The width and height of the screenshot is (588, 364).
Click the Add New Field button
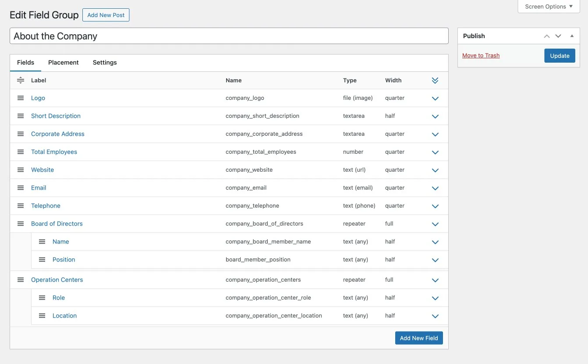(x=419, y=338)
